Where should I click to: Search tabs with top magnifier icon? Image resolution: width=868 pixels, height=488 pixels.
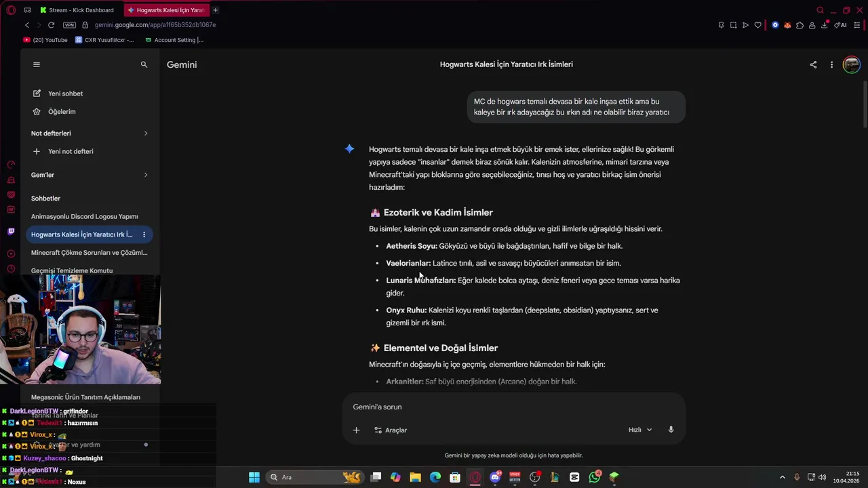[820, 10]
